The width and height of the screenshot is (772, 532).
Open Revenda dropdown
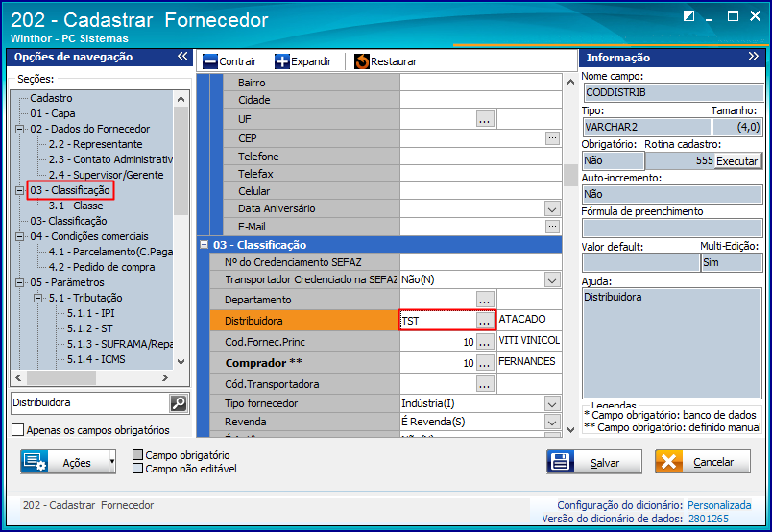[552, 422]
